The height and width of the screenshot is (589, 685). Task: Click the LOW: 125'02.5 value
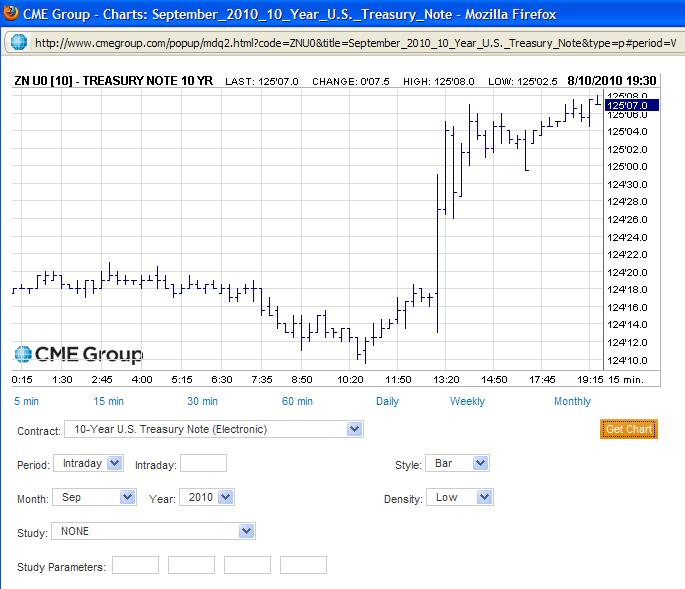pyautogui.click(x=523, y=82)
